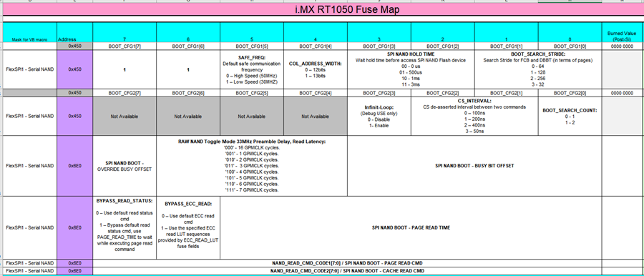
Task: Click the RAW NAND Toggle Mode Read Latency cell
Action: (x=252, y=166)
